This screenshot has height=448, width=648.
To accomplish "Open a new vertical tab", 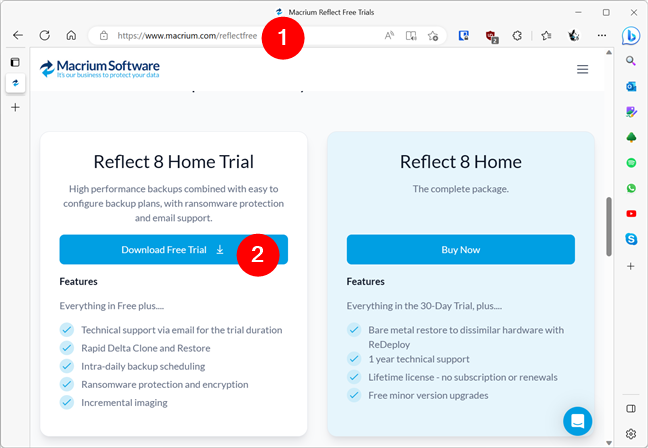I will point(15,107).
